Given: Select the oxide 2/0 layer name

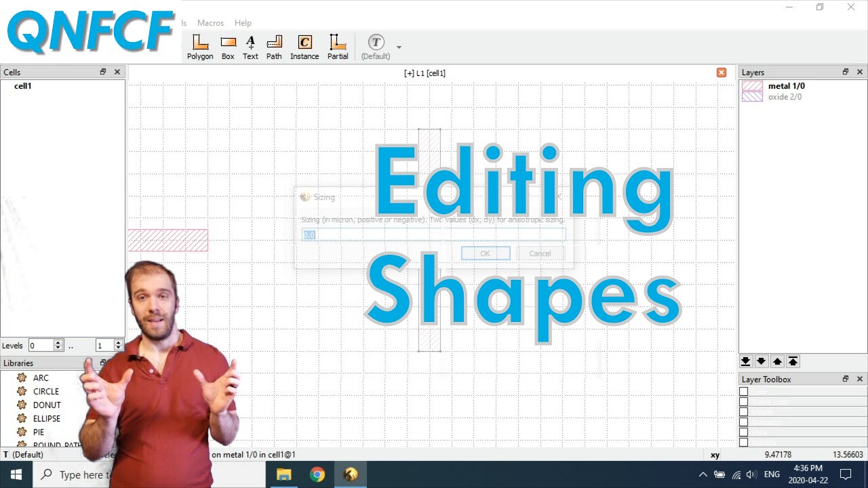Looking at the screenshot, I should coord(785,97).
